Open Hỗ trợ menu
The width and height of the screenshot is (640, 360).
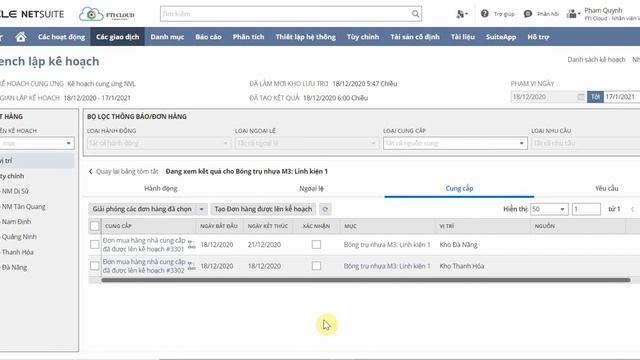(538, 37)
